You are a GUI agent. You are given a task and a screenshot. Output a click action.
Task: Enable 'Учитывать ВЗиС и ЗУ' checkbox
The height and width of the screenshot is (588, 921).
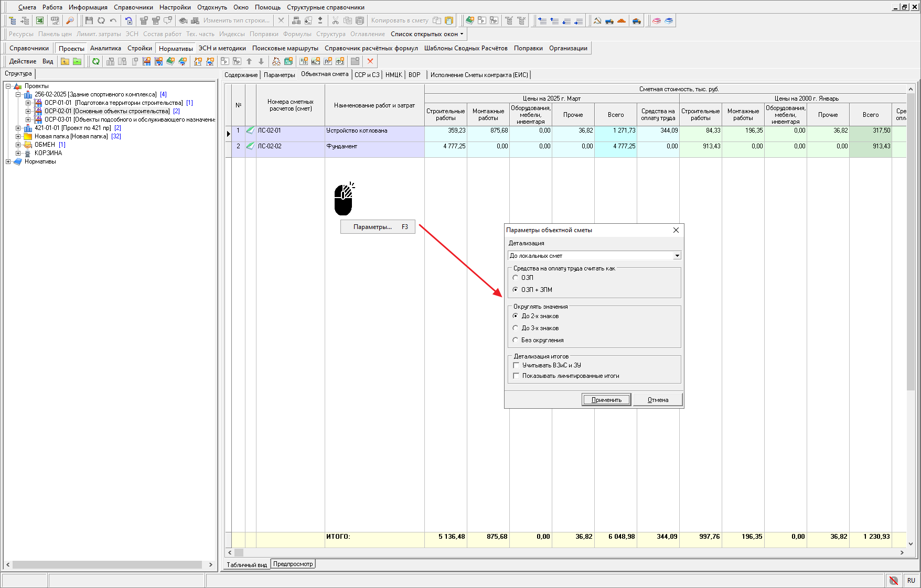click(x=516, y=365)
